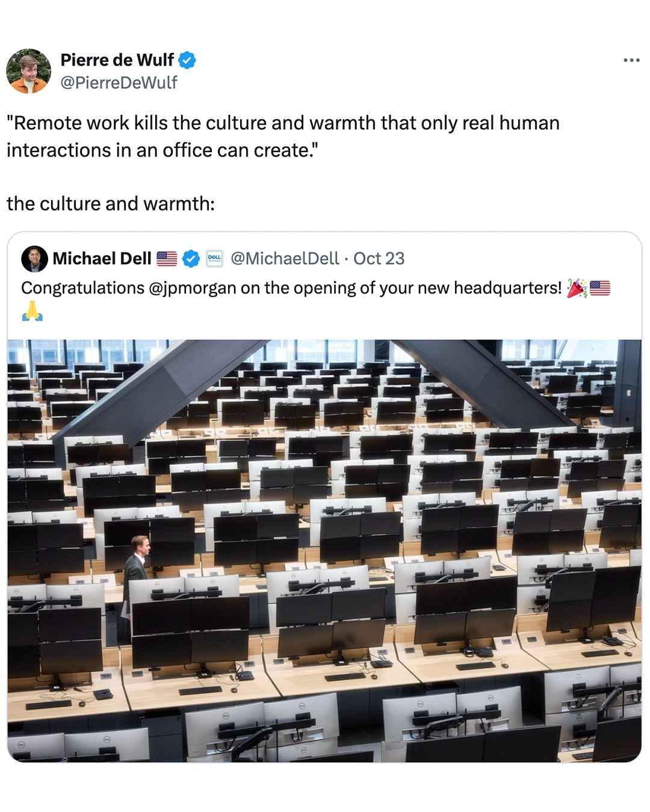Select the Michael Dell name in quoted tweet
Image resolution: width=650 pixels, height=812 pixels.
point(102,259)
